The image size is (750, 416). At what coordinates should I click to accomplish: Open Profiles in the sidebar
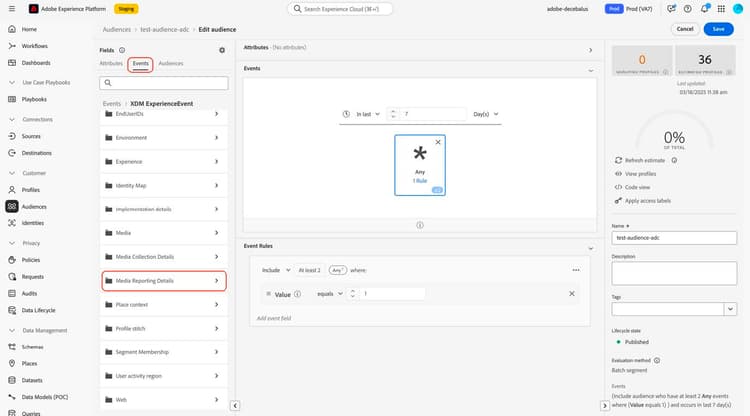[x=31, y=190]
